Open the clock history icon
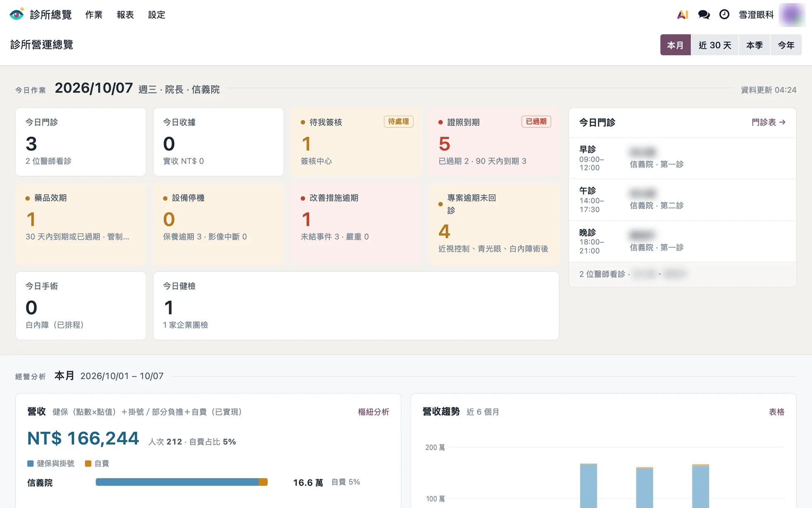Viewport: 812px width, 508px height. click(x=724, y=15)
